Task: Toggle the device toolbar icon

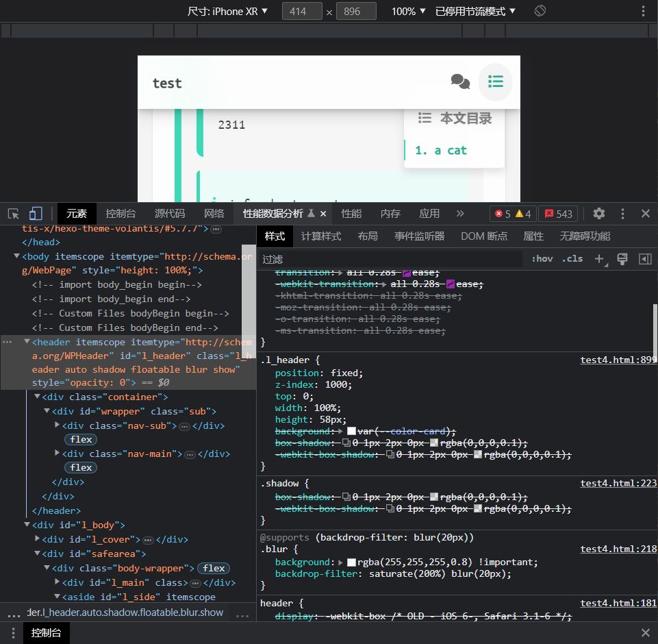Action: pos(36,214)
